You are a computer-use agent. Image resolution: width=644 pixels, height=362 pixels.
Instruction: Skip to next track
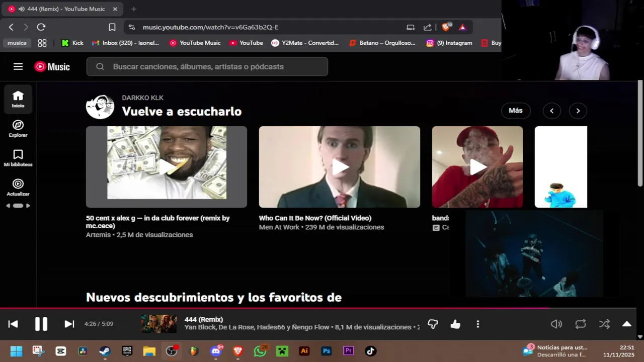coord(69,324)
